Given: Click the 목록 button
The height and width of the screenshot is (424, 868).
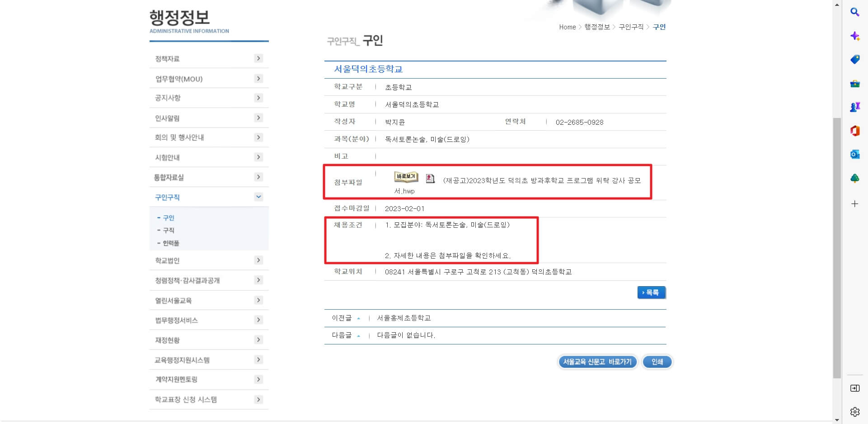Looking at the screenshot, I should click(651, 292).
